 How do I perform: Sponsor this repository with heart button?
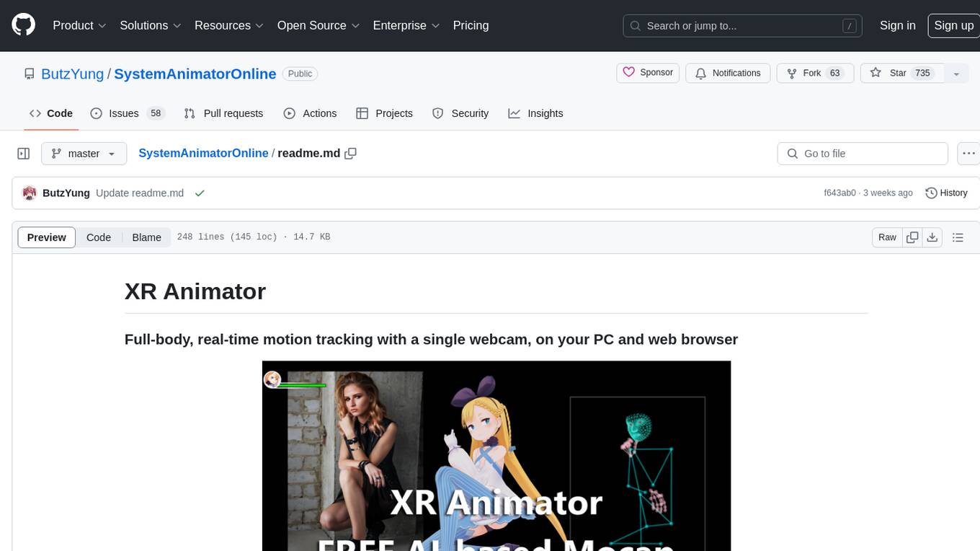point(648,73)
